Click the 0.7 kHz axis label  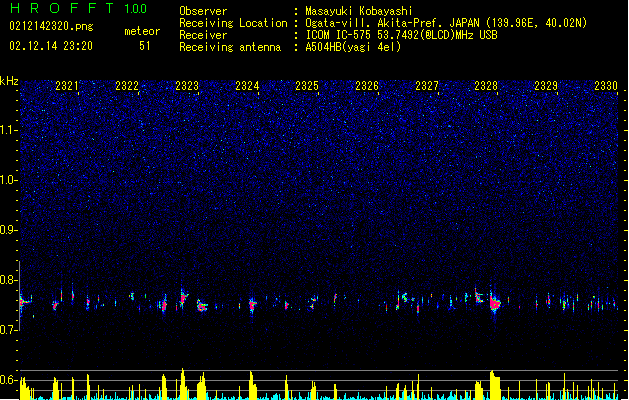click(9, 330)
